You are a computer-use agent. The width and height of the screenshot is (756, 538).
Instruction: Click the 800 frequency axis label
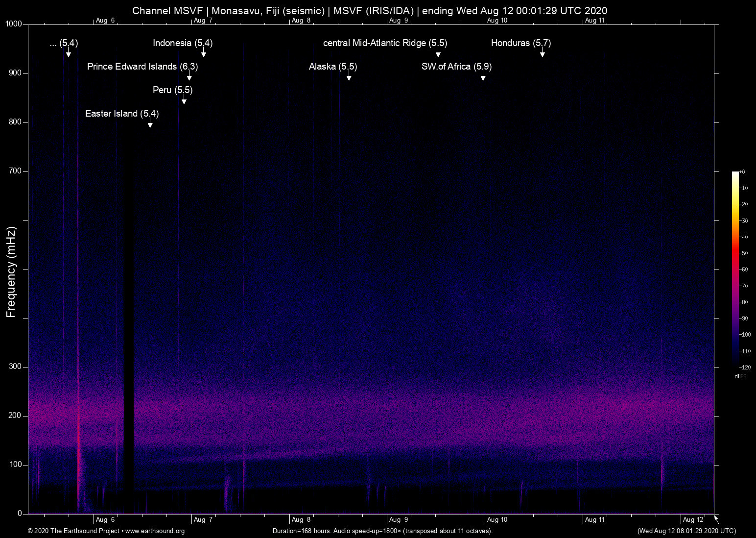(x=16, y=122)
